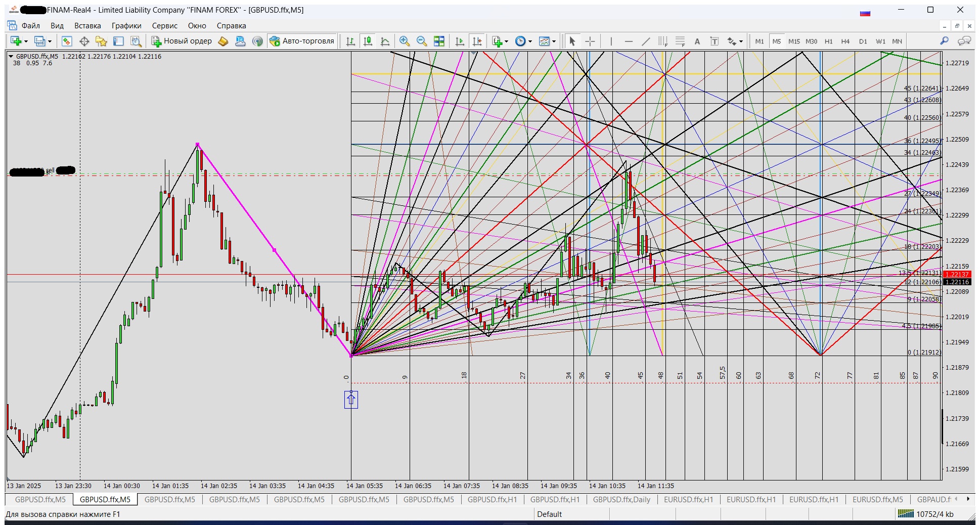Select the blue up-arrow object on chart

[351, 400]
